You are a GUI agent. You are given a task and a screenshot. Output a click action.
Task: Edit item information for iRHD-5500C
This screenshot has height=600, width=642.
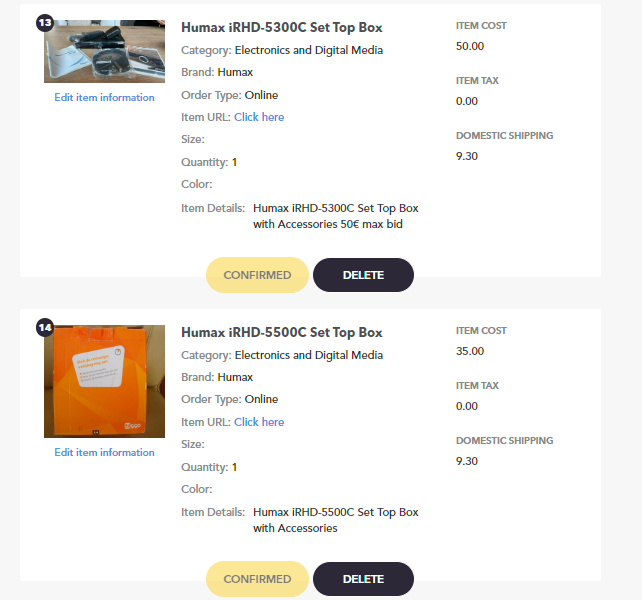coord(105,452)
